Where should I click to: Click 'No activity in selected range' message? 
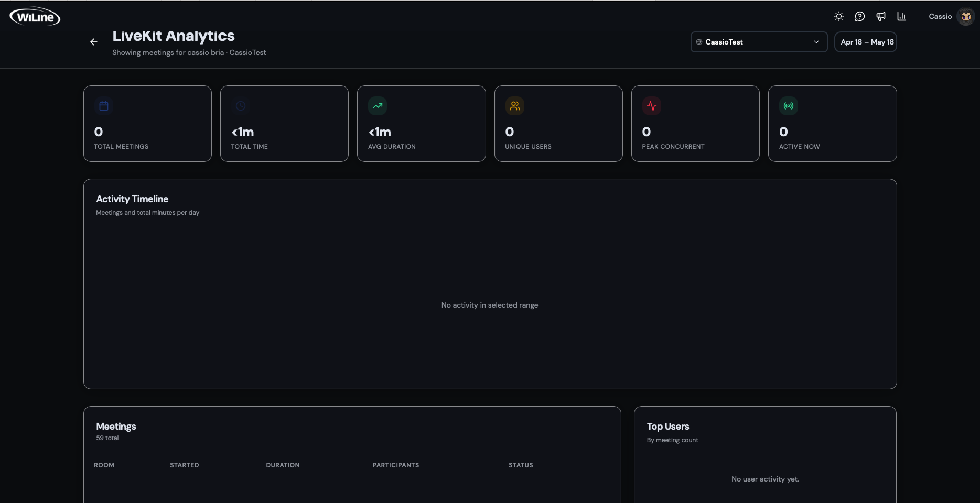tap(490, 305)
